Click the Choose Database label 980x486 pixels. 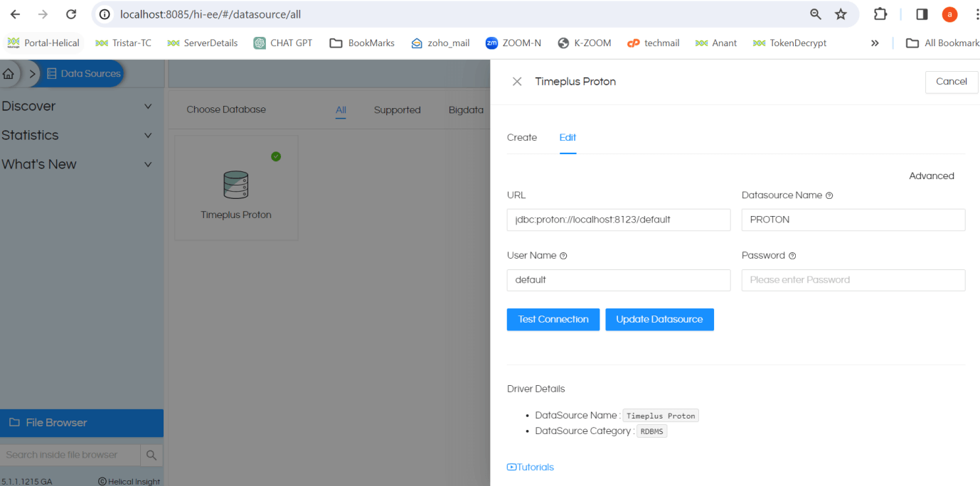pos(226,110)
